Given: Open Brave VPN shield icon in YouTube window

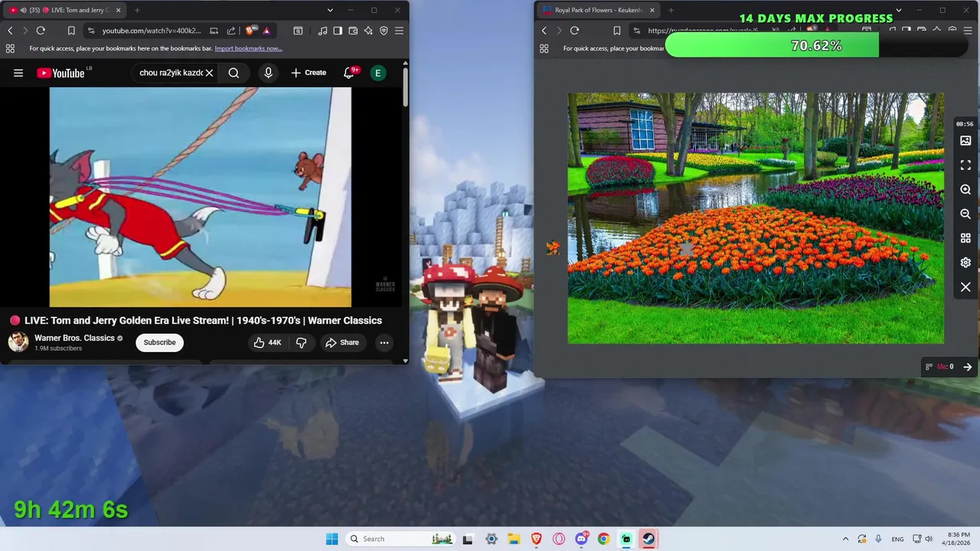Looking at the screenshot, I should pyautogui.click(x=384, y=31).
